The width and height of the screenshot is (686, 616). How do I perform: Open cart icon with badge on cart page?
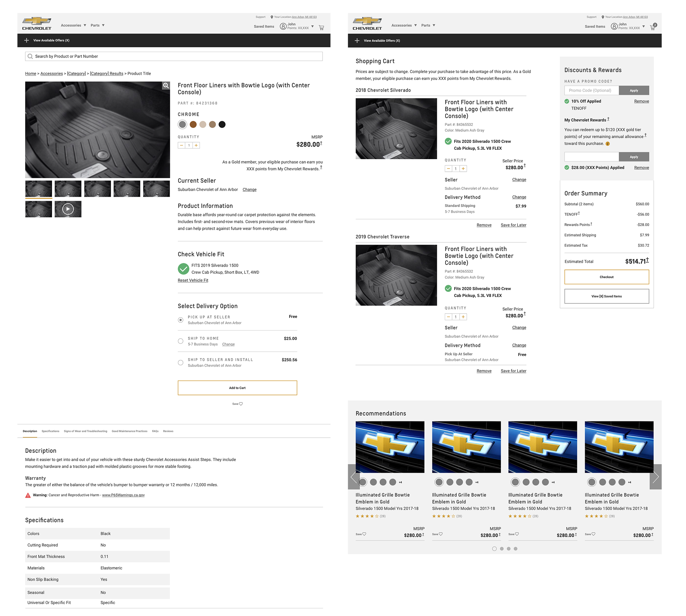click(653, 27)
